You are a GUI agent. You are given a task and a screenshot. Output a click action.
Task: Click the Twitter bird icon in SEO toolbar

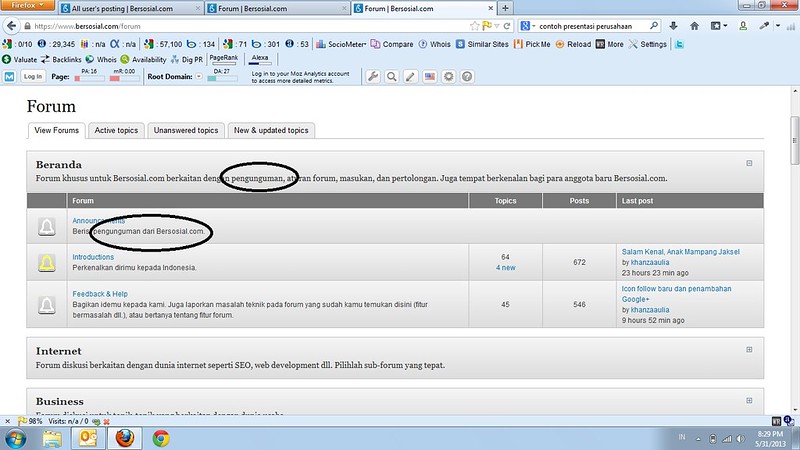click(x=679, y=44)
